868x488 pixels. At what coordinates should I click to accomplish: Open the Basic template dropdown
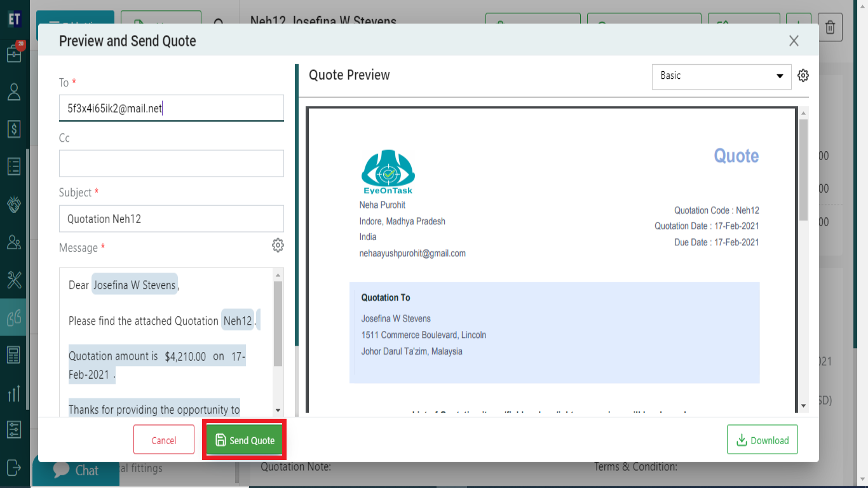tap(722, 76)
